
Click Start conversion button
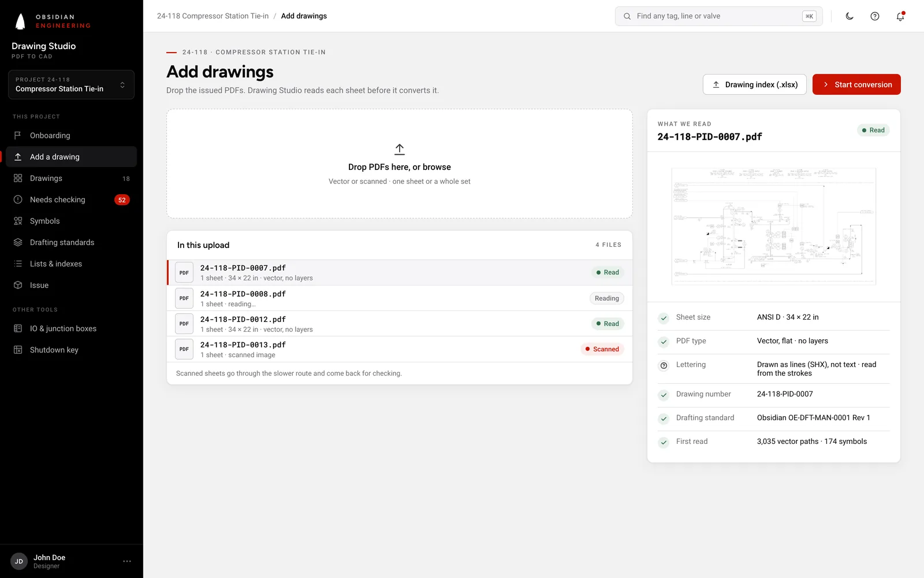(x=856, y=84)
